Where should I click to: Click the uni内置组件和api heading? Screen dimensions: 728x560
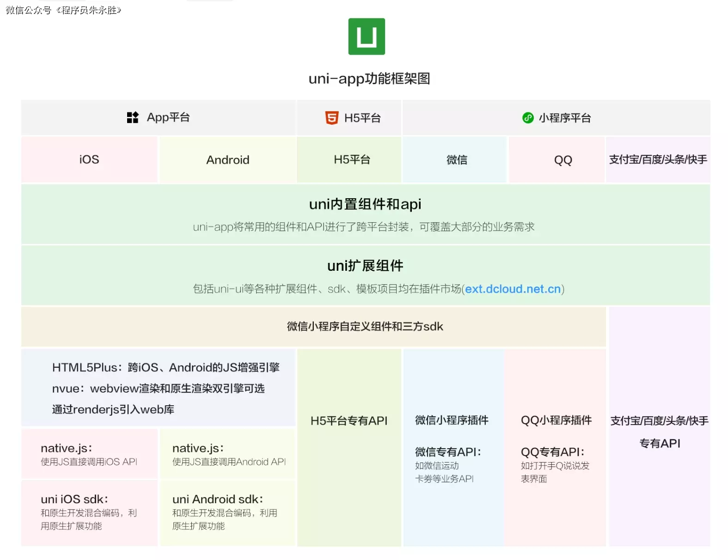365,204
